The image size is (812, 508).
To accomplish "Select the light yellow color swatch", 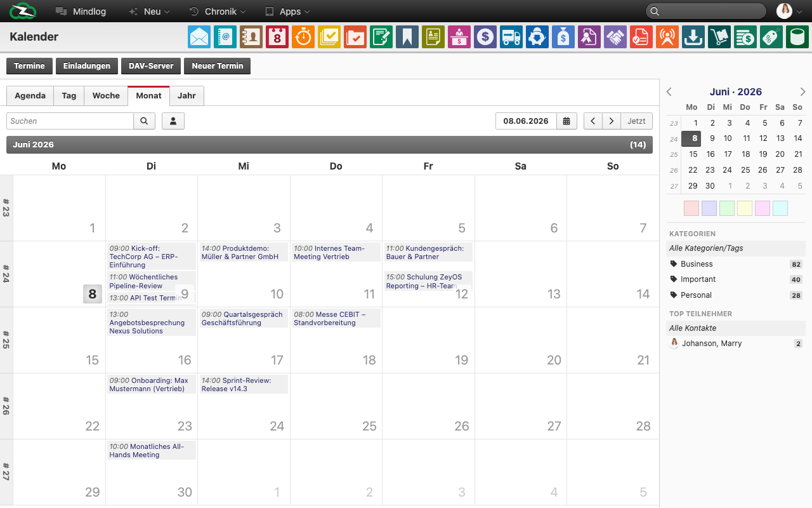I will (x=745, y=208).
